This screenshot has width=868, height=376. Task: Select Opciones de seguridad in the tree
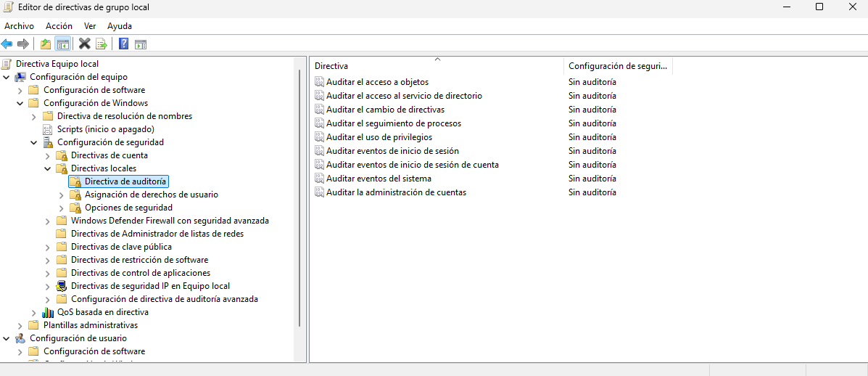pyautogui.click(x=128, y=208)
